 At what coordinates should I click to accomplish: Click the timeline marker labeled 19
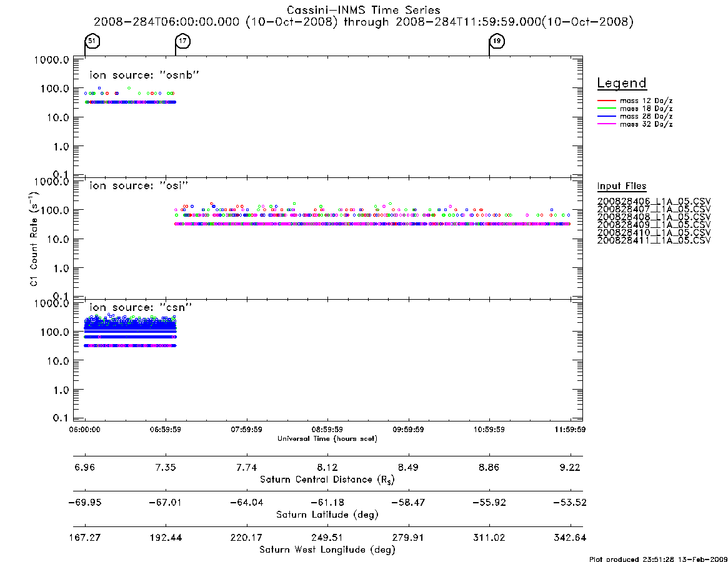[x=497, y=41]
